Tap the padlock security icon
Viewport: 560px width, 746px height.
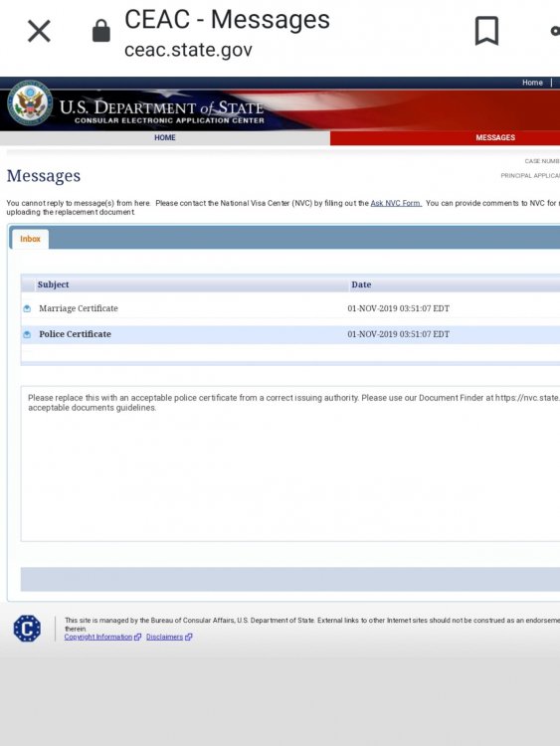click(100, 31)
